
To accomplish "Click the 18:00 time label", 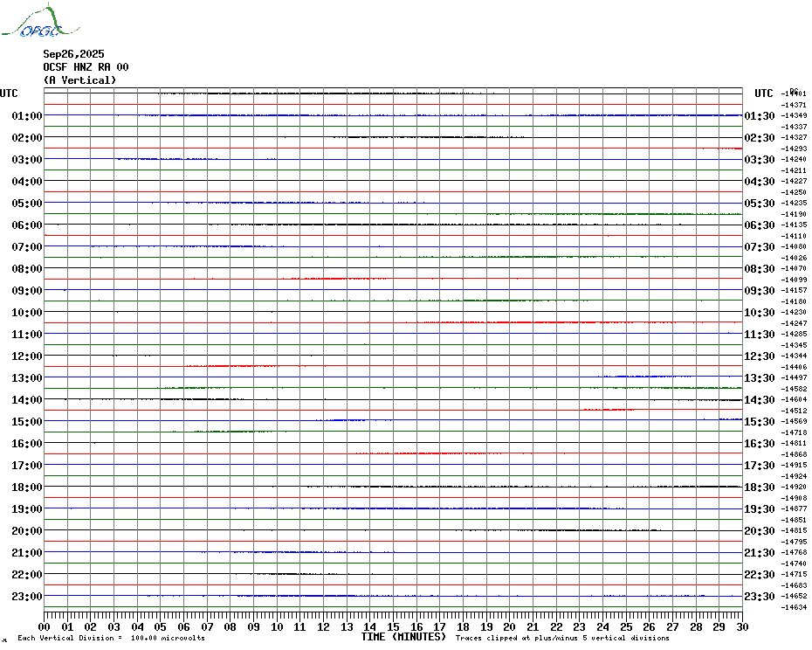I will (x=27, y=487).
